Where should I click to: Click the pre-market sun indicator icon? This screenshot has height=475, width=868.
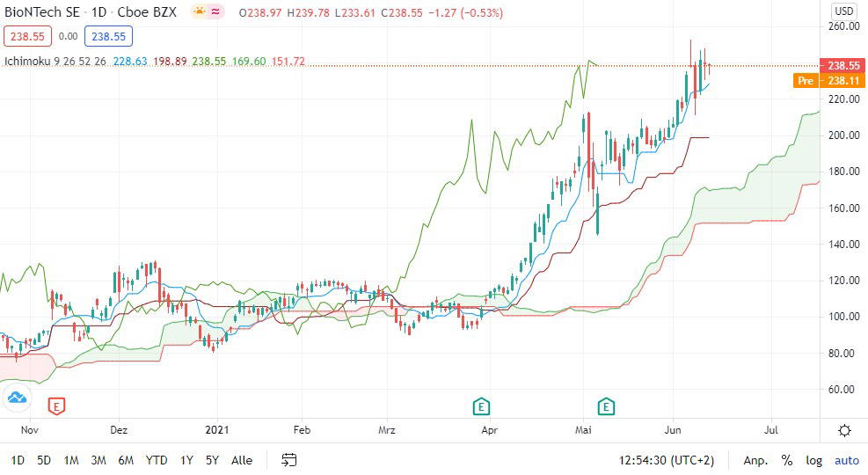pyautogui.click(x=200, y=11)
